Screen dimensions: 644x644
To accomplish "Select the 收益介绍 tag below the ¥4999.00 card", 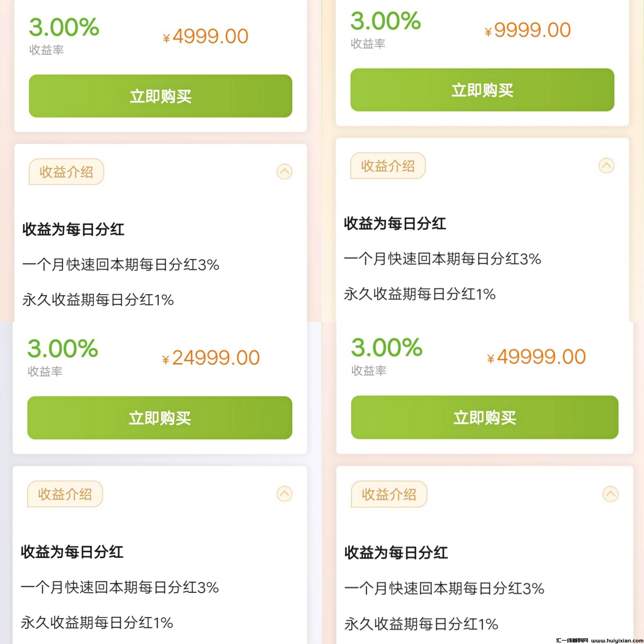I will pyautogui.click(x=66, y=172).
